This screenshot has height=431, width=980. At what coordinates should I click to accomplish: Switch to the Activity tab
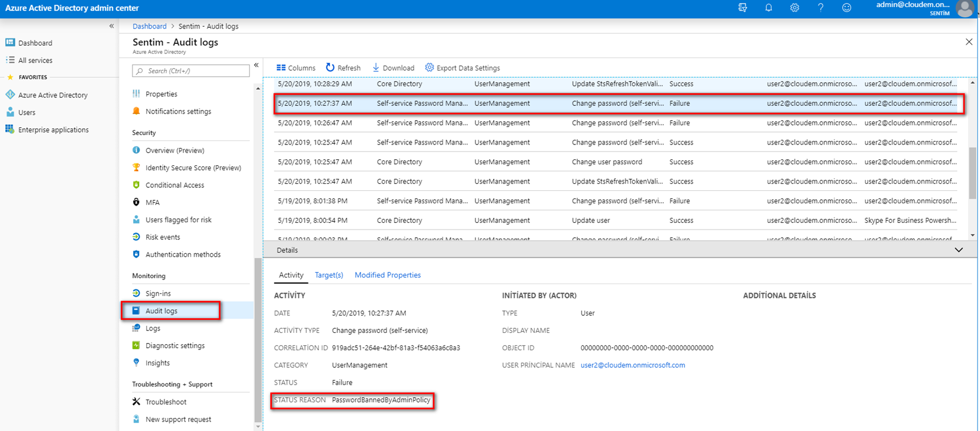[291, 275]
